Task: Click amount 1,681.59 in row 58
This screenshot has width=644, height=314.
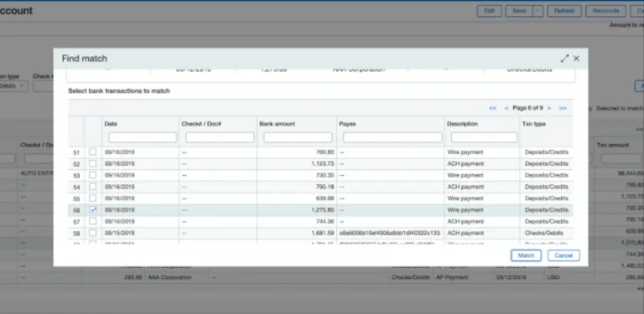Action: click(322, 233)
